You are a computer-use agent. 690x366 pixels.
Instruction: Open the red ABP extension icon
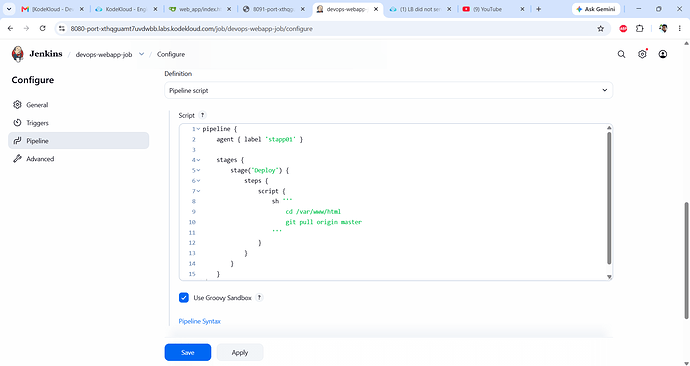click(623, 29)
